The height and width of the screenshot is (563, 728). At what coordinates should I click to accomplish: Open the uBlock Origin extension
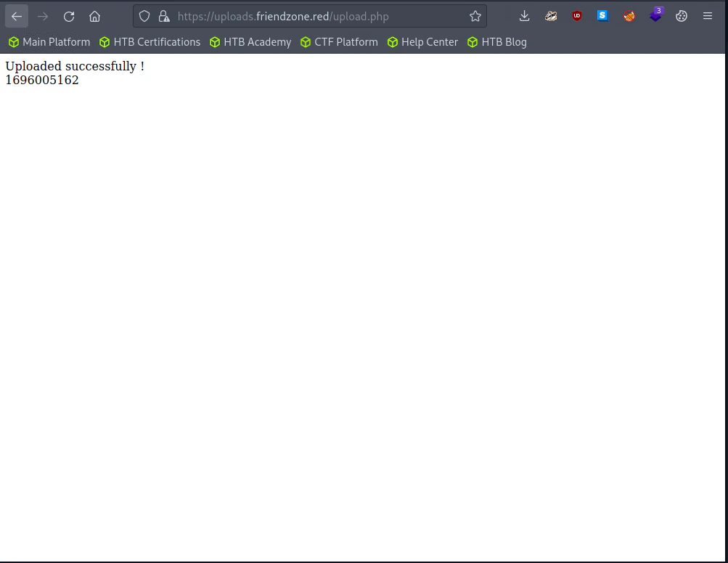(576, 16)
